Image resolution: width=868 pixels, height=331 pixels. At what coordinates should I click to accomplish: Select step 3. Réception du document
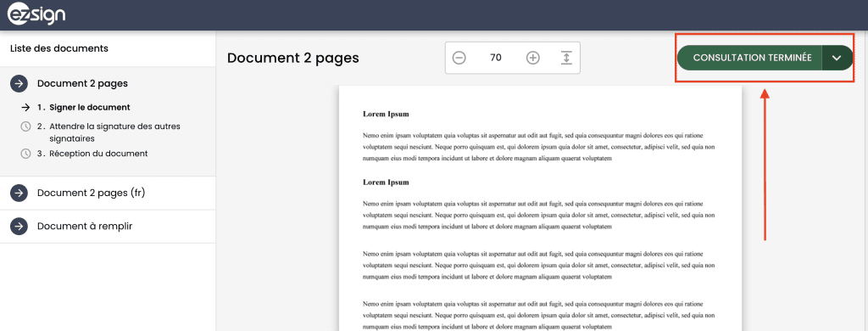(x=92, y=154)
